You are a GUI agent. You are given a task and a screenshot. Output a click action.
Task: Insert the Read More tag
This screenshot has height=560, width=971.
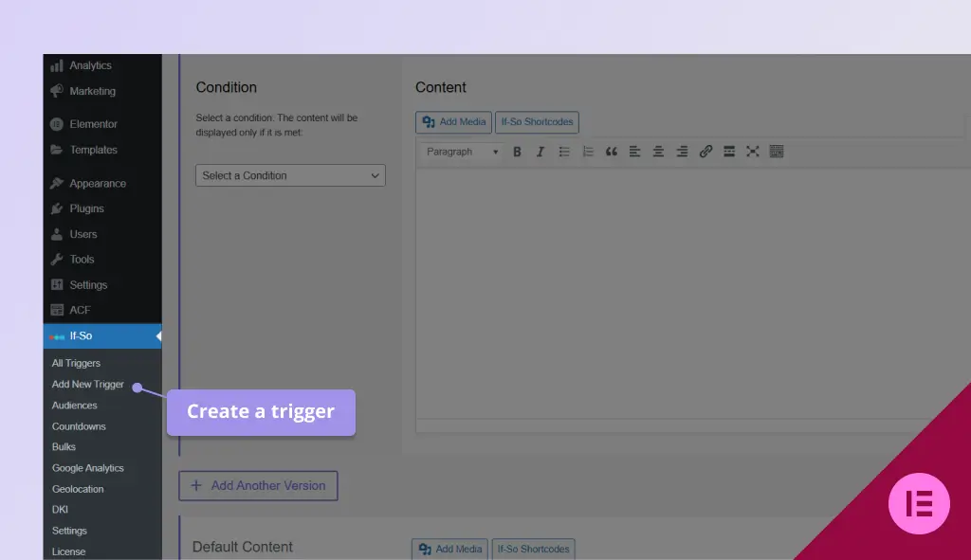729,152
